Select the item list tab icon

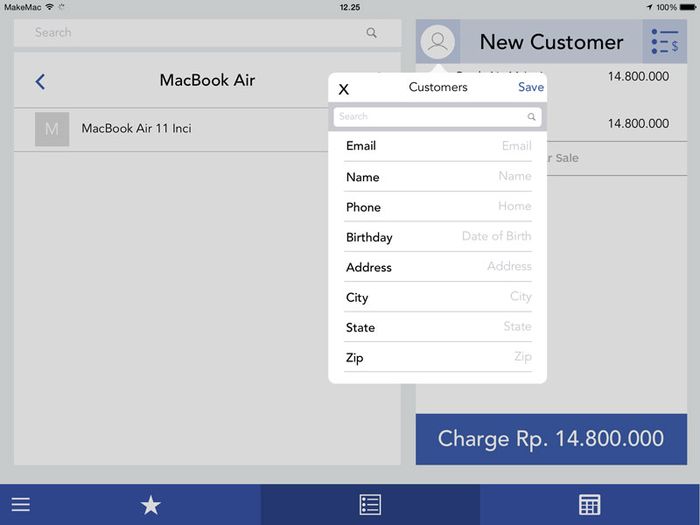(370, 505)
